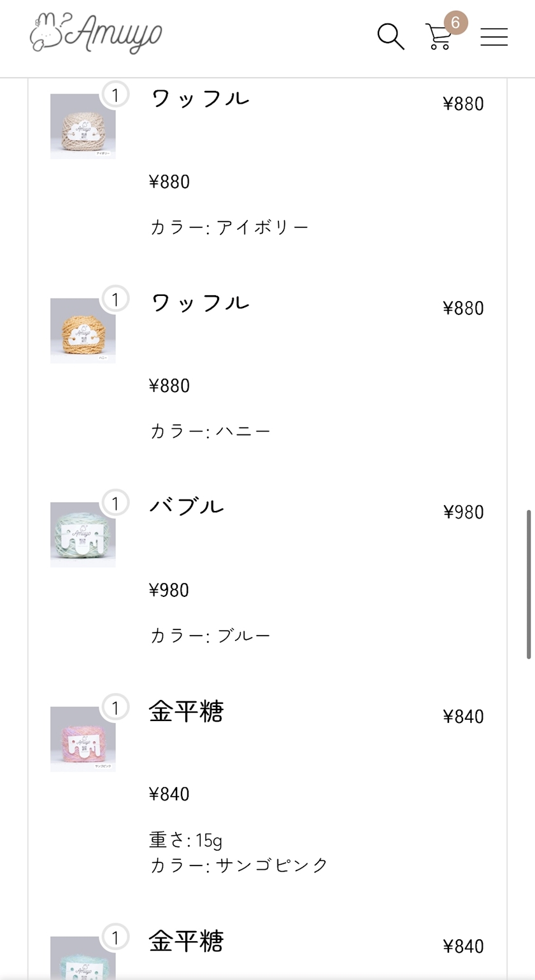The image size is (535, 980).
Task: Open the shopping cart icon
Action: pyautogui.click(x=439, y=37)
